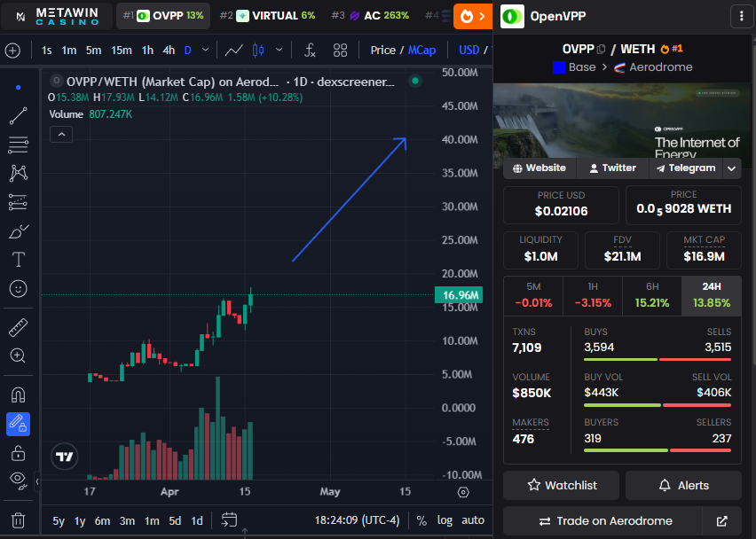The height and width of the screenshot is (539, 756).
Task: Switch chart display to Price
Action: [x=382, y=51]
